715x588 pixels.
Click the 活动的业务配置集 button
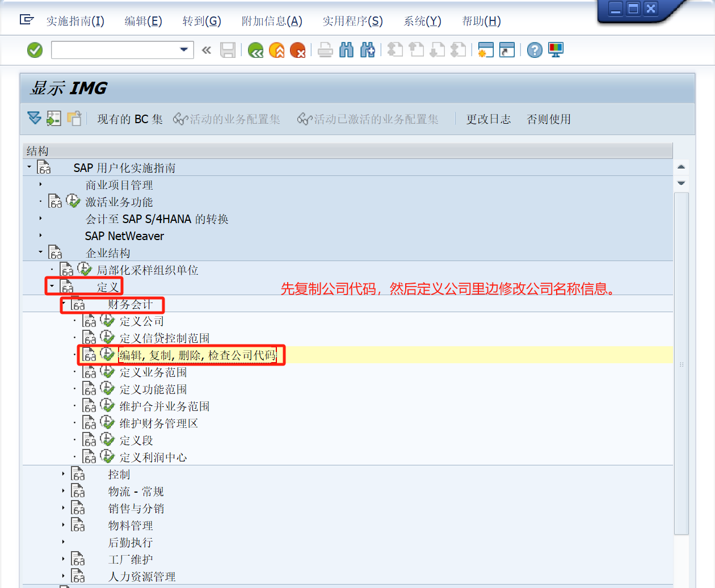pyautogui.click(x=227, y=119)
